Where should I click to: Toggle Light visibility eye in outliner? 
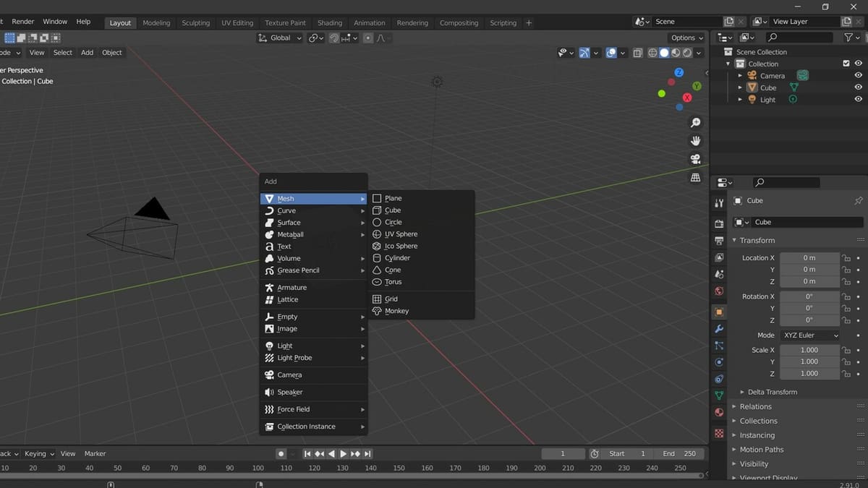point(858,100)
